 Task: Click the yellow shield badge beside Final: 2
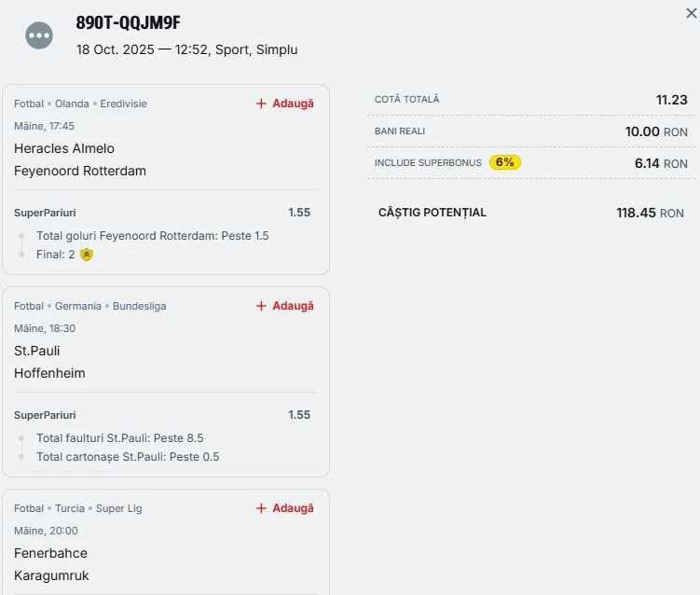tap(87, 255)
